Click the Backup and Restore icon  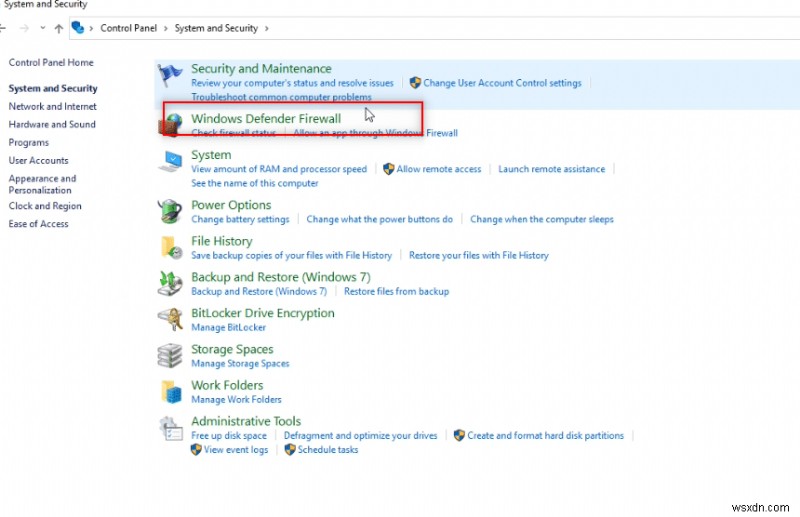pyautogui.click(x=171, y=283)
